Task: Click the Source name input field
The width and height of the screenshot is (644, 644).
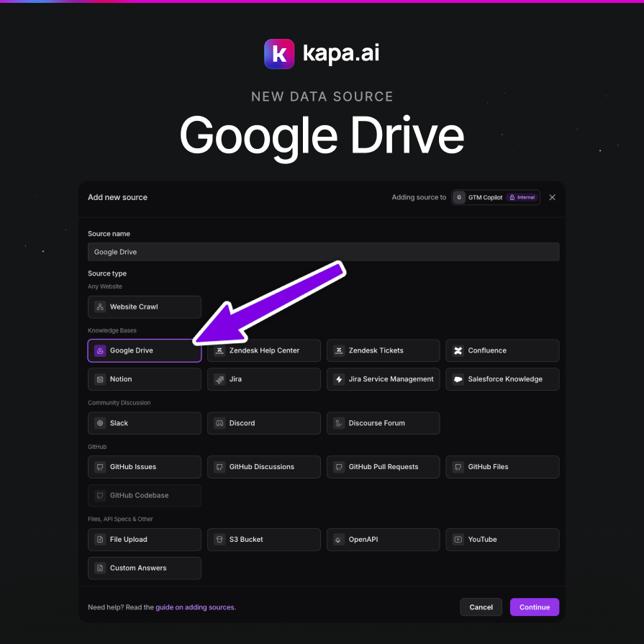Action: coord(324,252)
